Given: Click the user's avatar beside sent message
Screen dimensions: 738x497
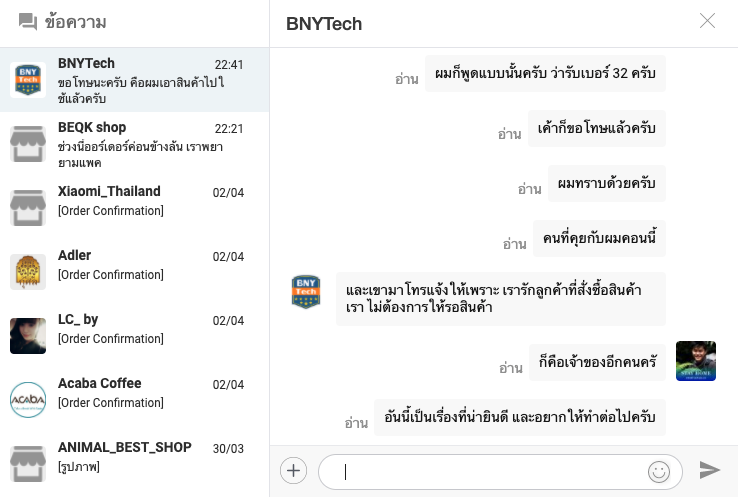Looking at the screenshot, I should [696, 361].
